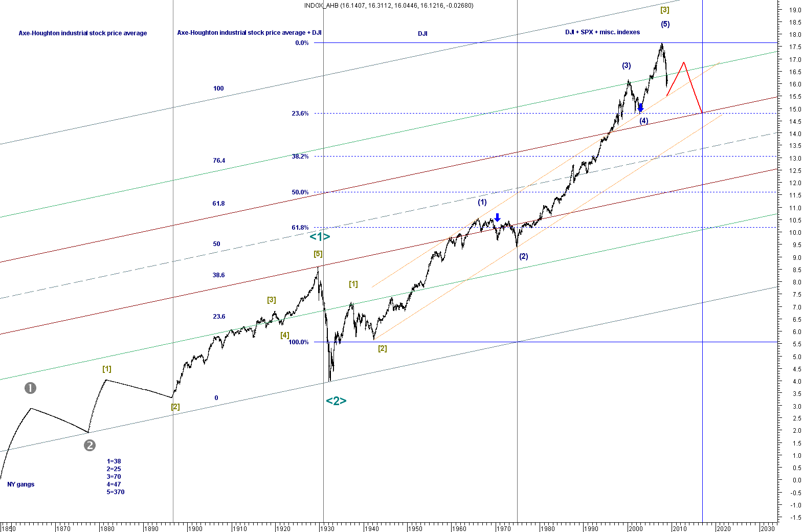Click the INDOX_AHB chart title text
Image resolution: width=803 pixels, height=532 pixels.
click(389, 6)
